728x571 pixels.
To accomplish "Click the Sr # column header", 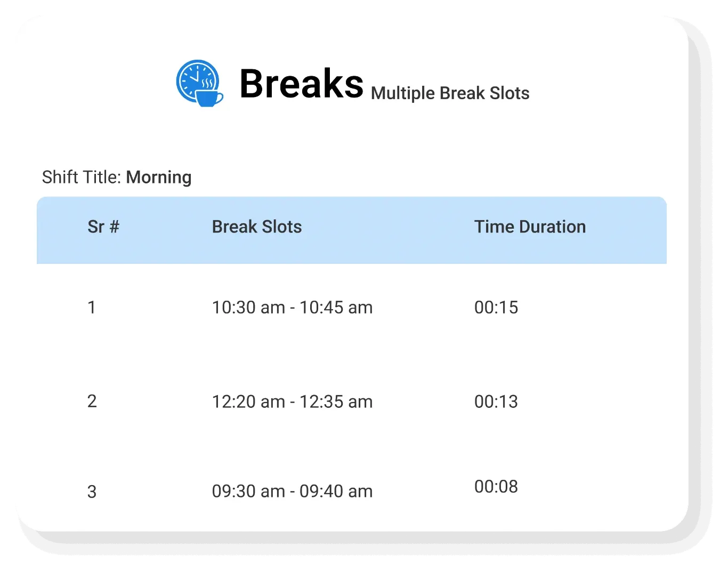I will [x=103, y=227].
